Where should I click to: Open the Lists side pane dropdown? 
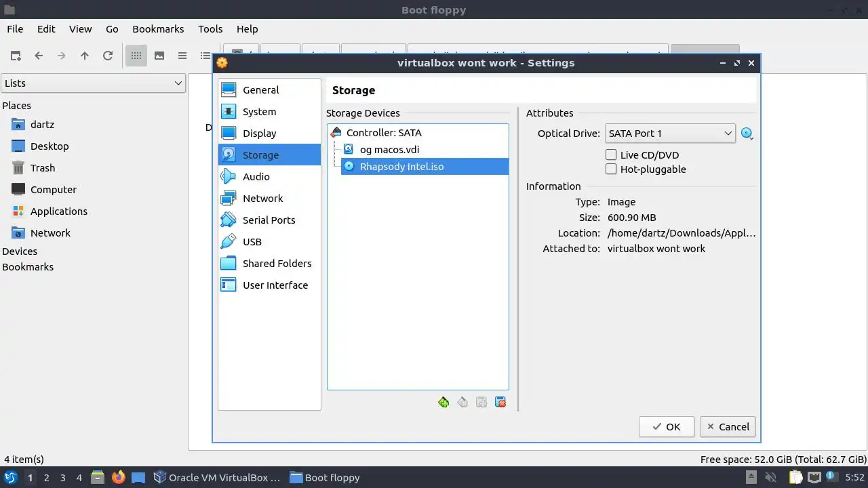tap(93, 83)
